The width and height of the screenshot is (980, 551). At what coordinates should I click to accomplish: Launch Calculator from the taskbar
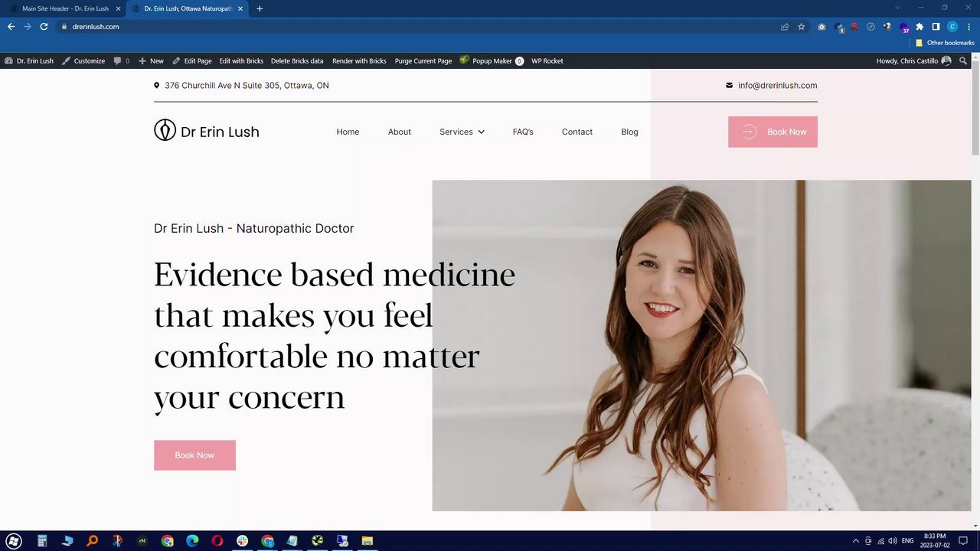pos(42,541)
